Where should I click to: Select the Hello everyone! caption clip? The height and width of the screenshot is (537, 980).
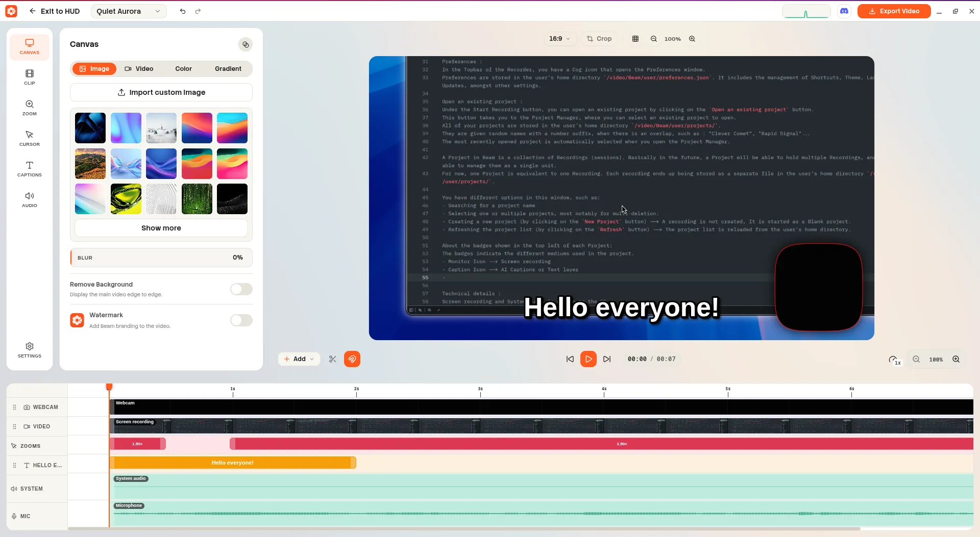coord(233,463)
